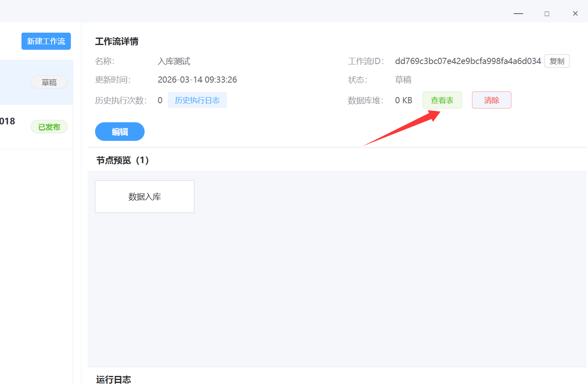Image resolution: width=588 pixels, height=385 pixels.
Task: Click the green 查看表 button
Action: 442,100
